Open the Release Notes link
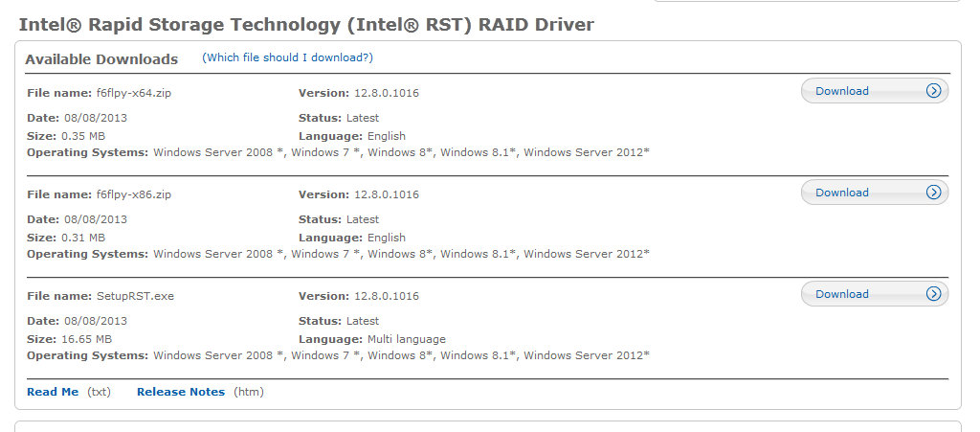Screen dimensions: 980x432 tap(181, 392)
